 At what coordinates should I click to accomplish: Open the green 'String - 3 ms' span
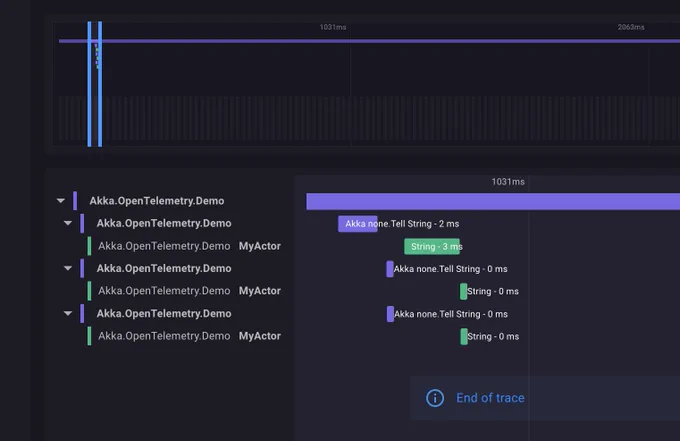[x=432, y=246]
